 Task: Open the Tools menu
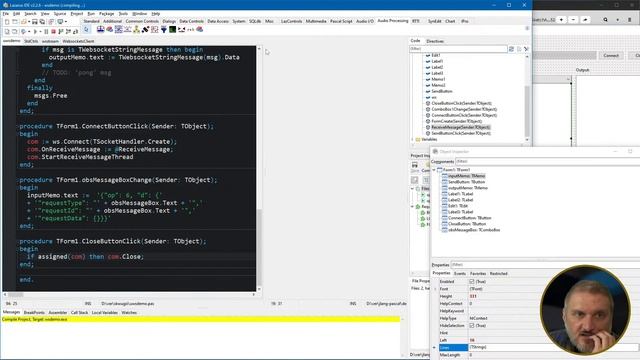(x=123, y=14)
